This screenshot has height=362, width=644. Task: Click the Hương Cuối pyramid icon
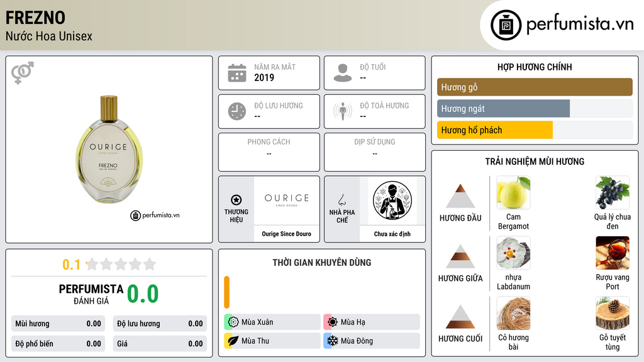pyautogui.click(x=460, y=317)
